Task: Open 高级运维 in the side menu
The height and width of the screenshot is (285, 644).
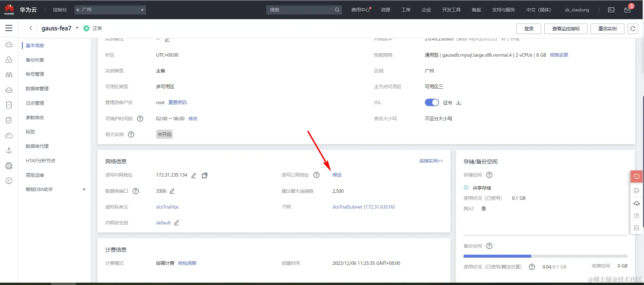Action: pos(35,175)
